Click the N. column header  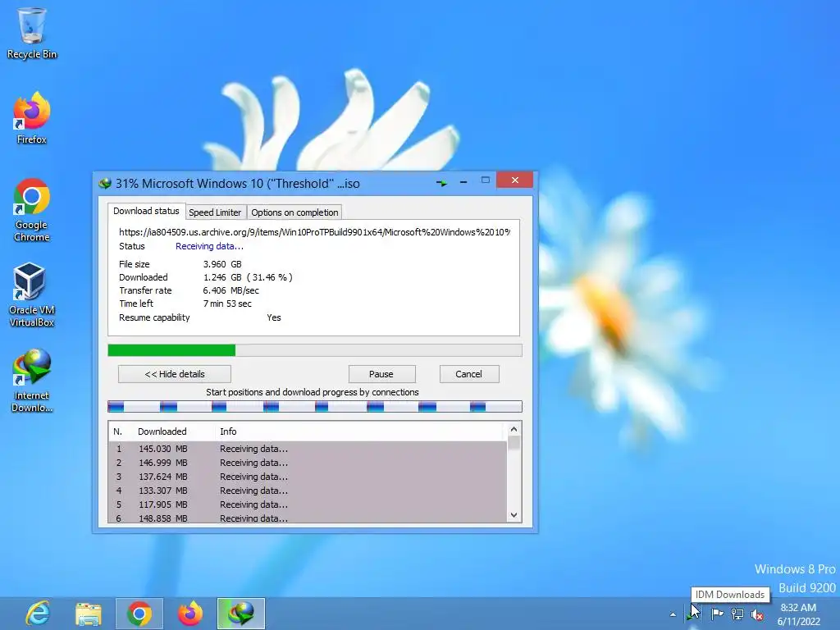(x=118, y=431)
